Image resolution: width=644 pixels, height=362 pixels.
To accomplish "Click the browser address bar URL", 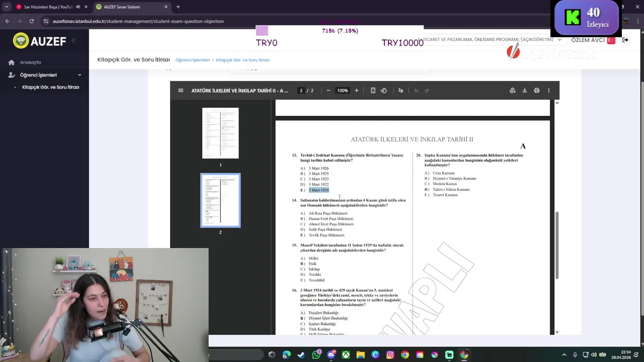I will [x=138, y=21].
